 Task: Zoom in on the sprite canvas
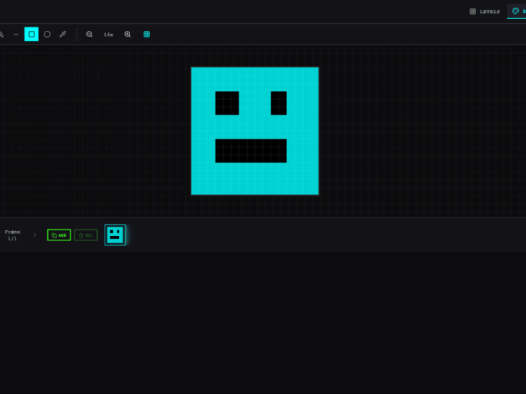click(127, 34)
